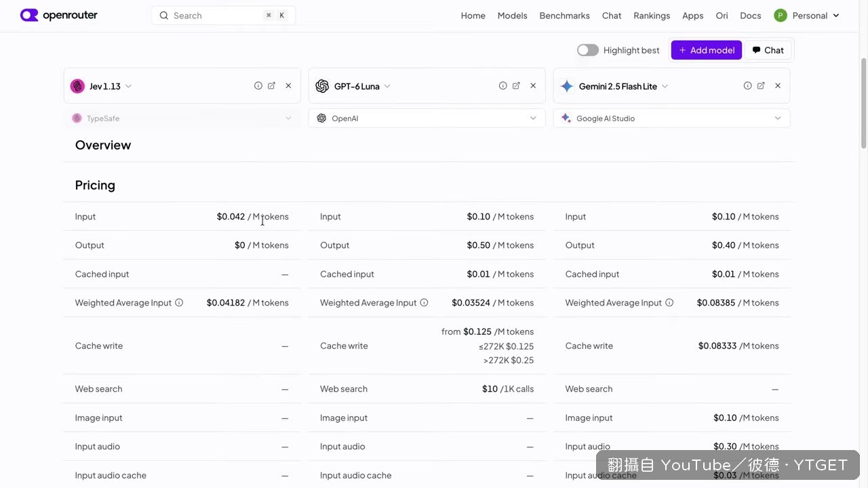This screenshot has width=868, height=488.
Task: Click the info icon on GPT-6 Luna card
Action: coord(503,86)
